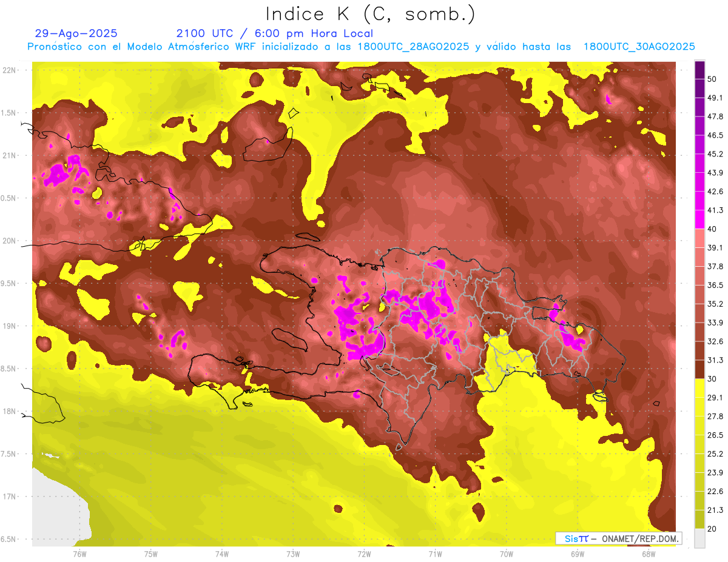The image size is (728, 562).
Task: Click the '32.6' colorbar value
Action: pyautogui.click(x=715, y=341)
